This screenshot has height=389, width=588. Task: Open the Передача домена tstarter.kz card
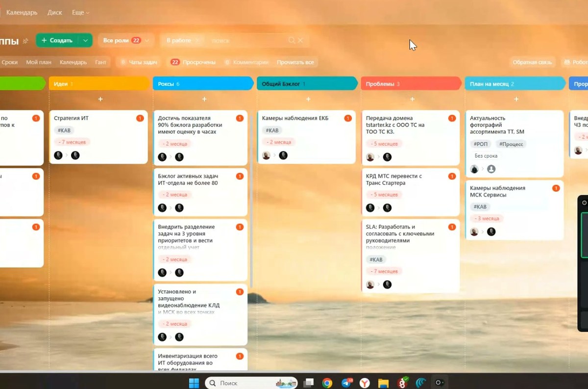coord(411,138)
